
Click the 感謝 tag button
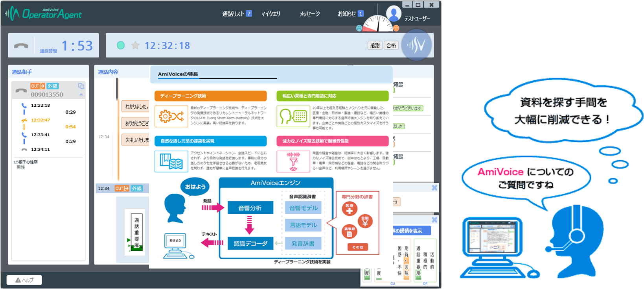pyautogui.click(x=375, y=45)
